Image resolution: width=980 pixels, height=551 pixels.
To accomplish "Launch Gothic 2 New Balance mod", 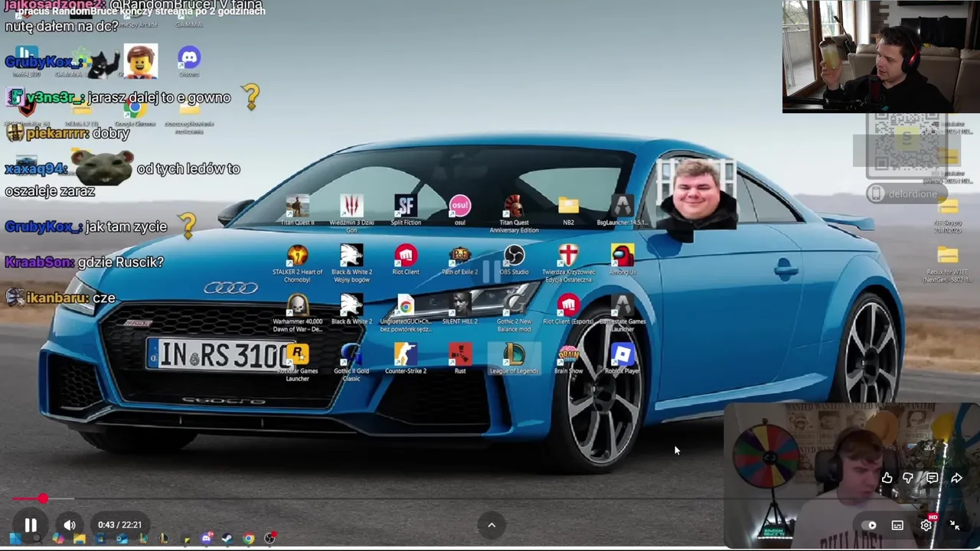I will (514, 314).
